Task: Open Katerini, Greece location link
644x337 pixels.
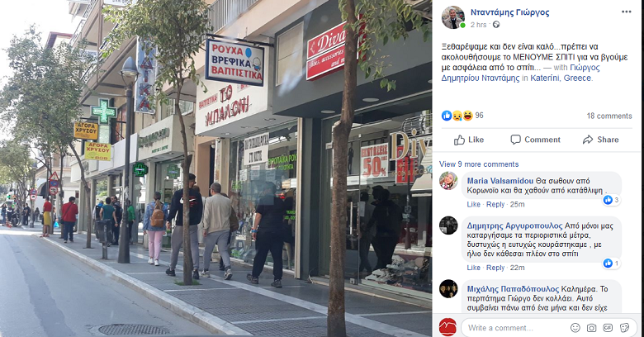Action: [561, 78]
